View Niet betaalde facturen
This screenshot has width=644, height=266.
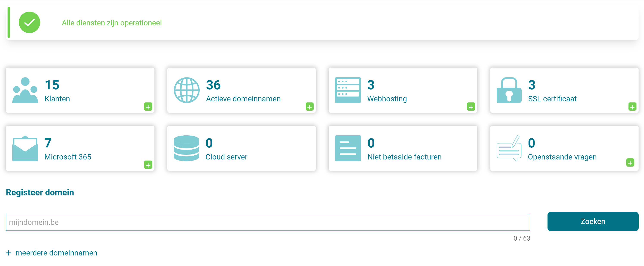tap(404, 157)
